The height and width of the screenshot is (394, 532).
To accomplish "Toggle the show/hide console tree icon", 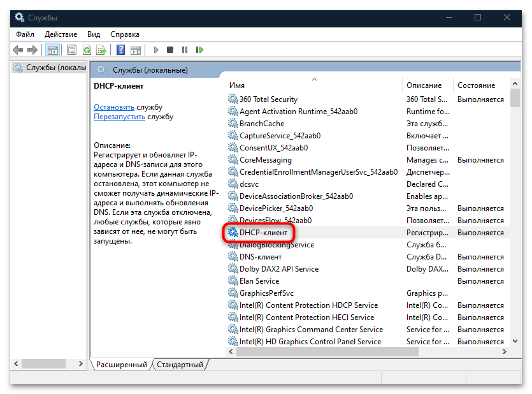I will [53, 50].
